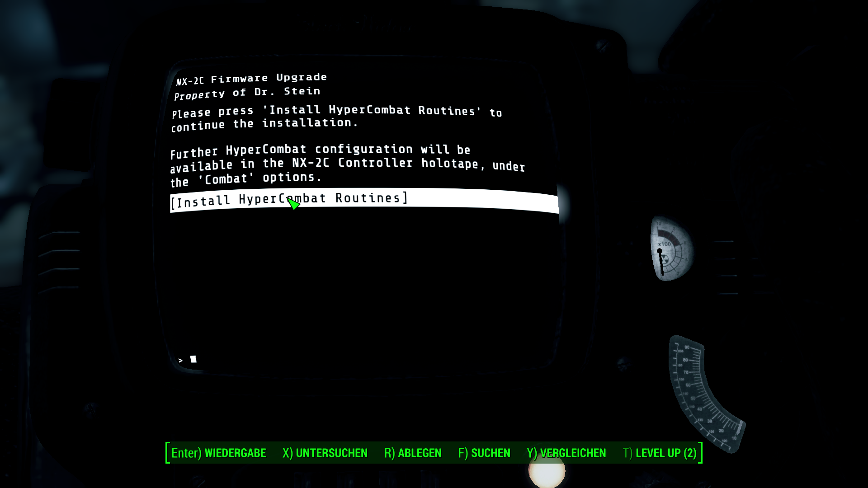
Task: Select Install HyperCombat Routines option
Action: [x=364, y=200]
